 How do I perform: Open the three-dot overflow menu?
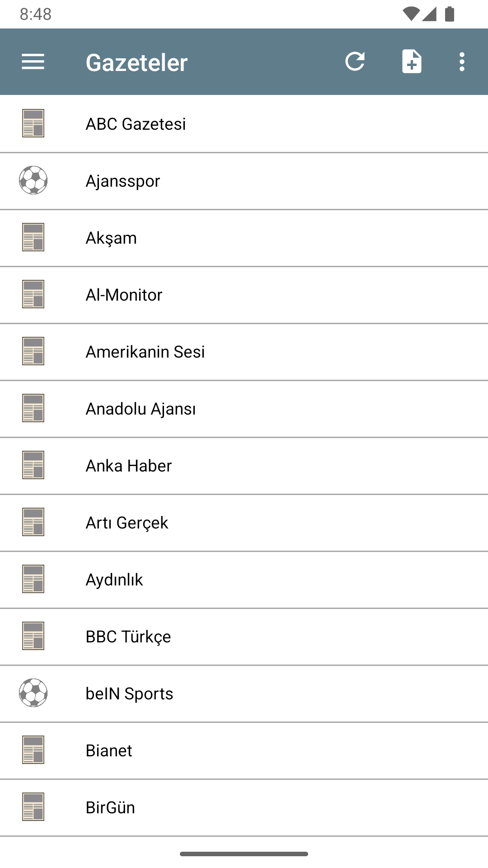tap(461, 62)
